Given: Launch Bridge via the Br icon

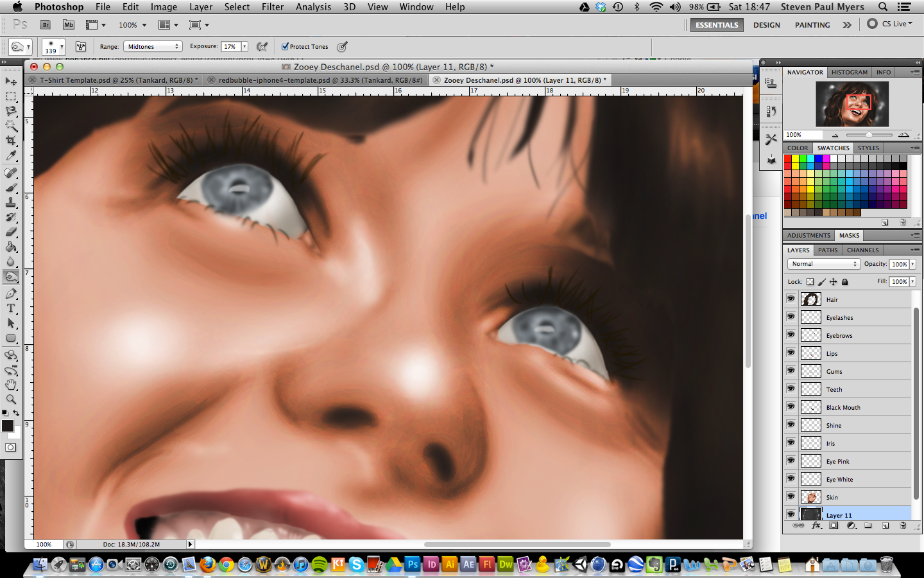Looking at the screenshot, I should (x=46, y=25).
